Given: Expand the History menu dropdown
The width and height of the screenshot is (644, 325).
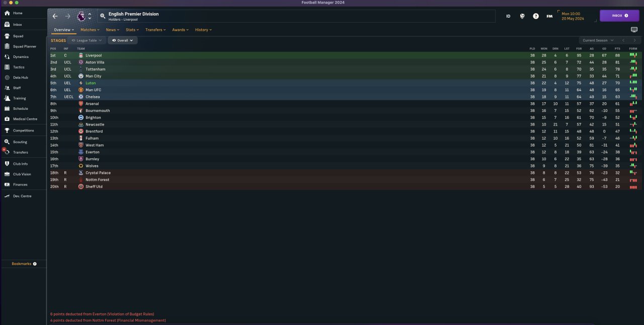Looking at the screenshot, I should [x=203, y=30].
